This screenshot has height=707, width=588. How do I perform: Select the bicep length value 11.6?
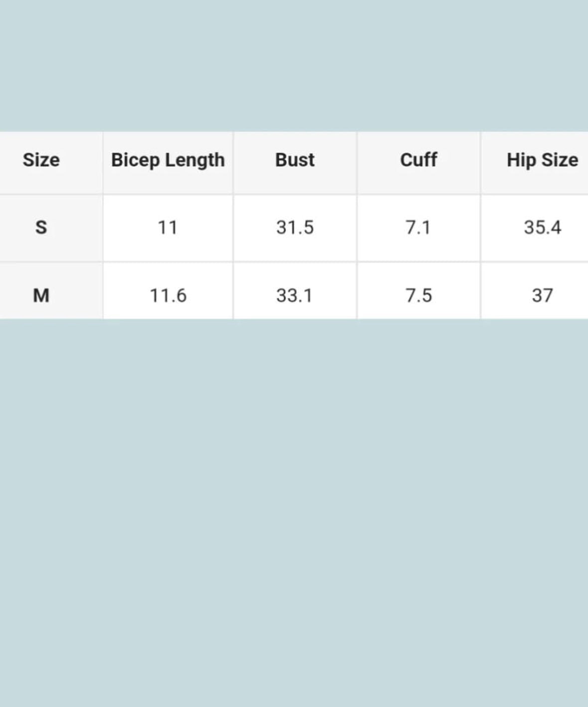[x=168, y=295]
